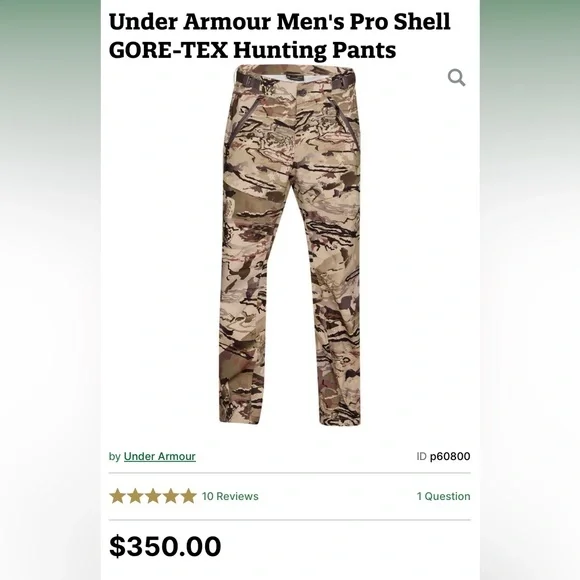580x580 pixels.
Task: Select the third rating star
Action: (x=153, y=496)
